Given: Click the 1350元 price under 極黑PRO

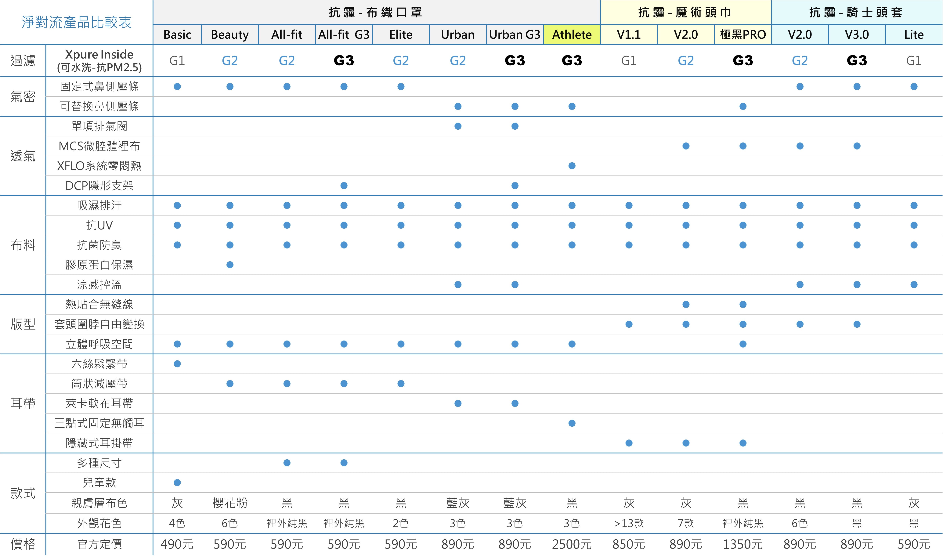Looking at the screenshot, I should (743, 544).
